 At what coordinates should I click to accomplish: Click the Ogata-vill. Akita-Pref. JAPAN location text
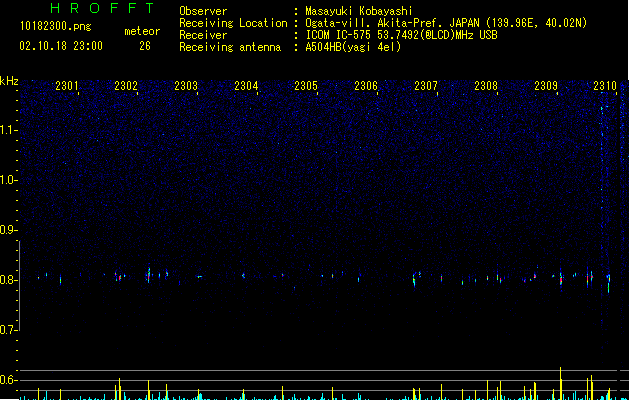click(x=446, y=23)
